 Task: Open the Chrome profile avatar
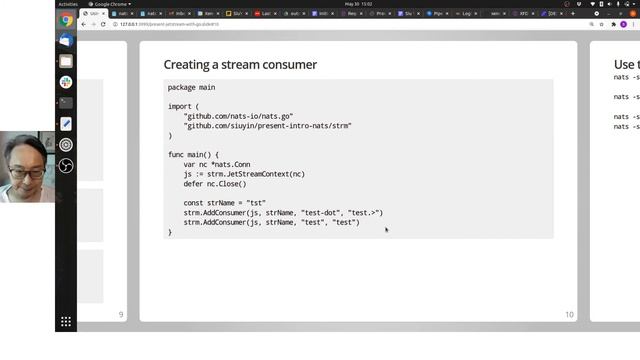623,24
